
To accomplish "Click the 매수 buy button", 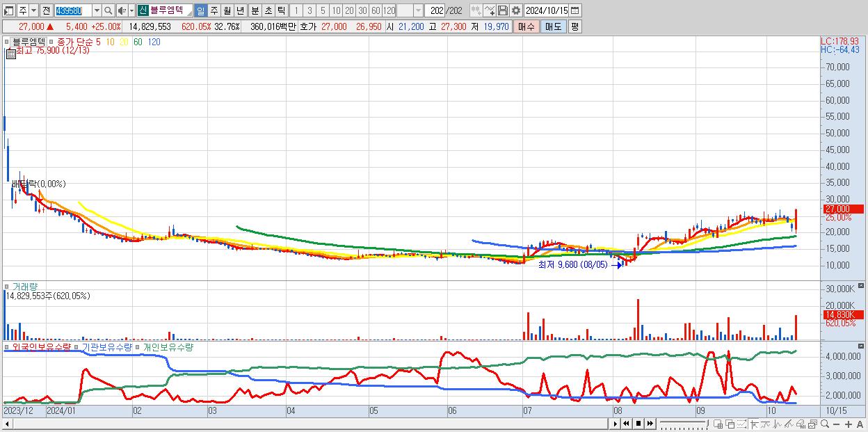I will 527,26.
